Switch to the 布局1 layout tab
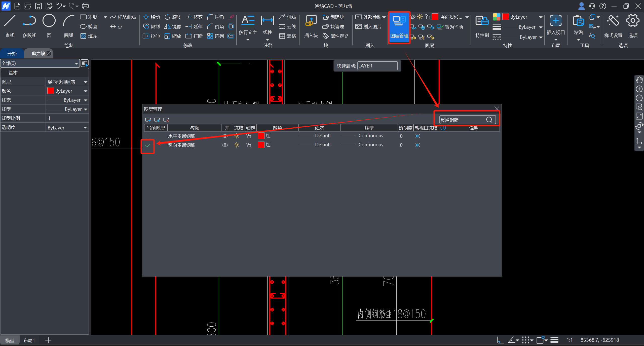Screen dimensions: 644x346 (29, 340)
